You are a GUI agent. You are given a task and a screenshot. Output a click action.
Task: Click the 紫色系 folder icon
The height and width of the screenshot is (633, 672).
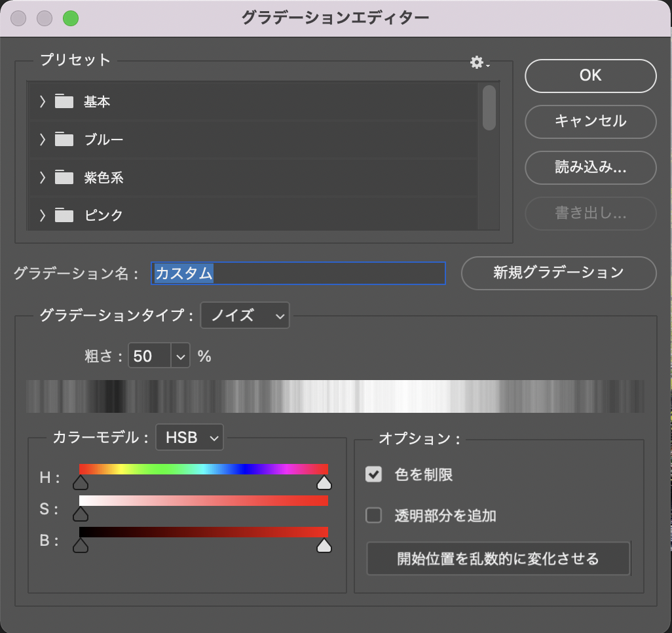pos(64,178)
